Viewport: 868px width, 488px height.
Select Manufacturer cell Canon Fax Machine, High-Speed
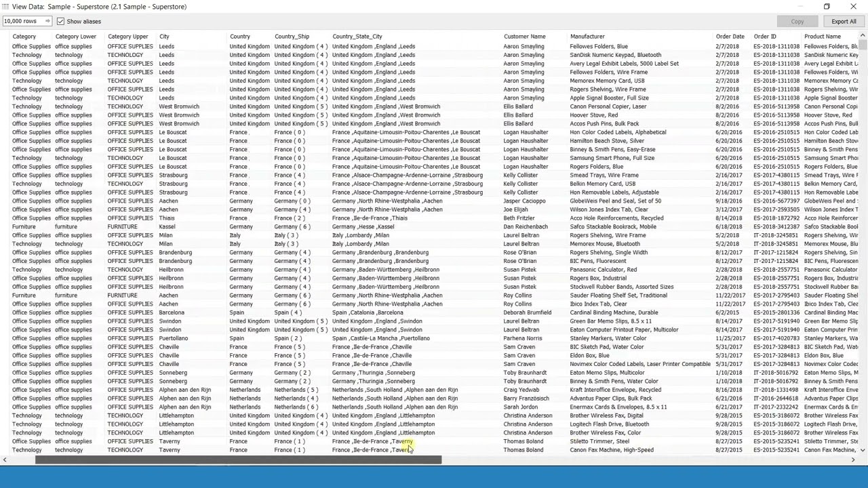coord(612,450)
